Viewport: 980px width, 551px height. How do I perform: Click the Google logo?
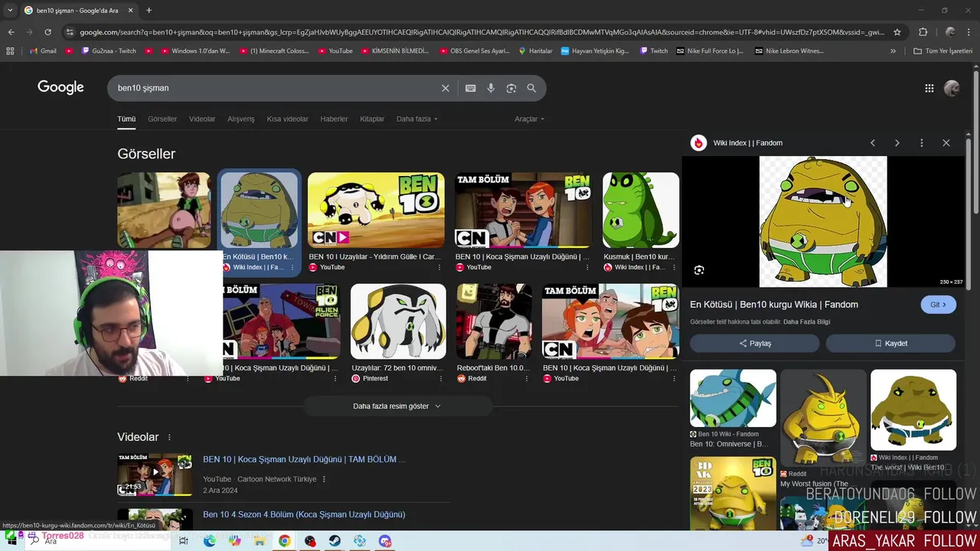coord(60,87)
